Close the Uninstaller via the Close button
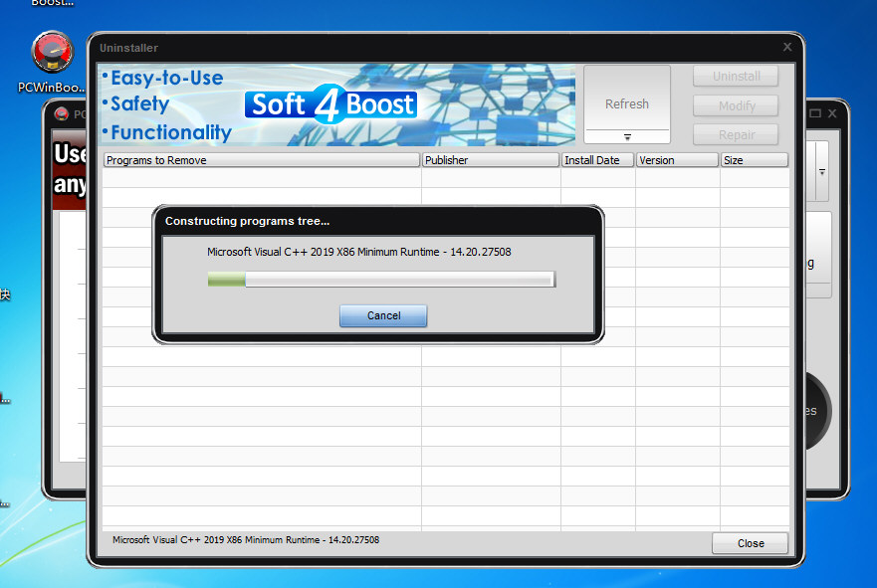 750,543
